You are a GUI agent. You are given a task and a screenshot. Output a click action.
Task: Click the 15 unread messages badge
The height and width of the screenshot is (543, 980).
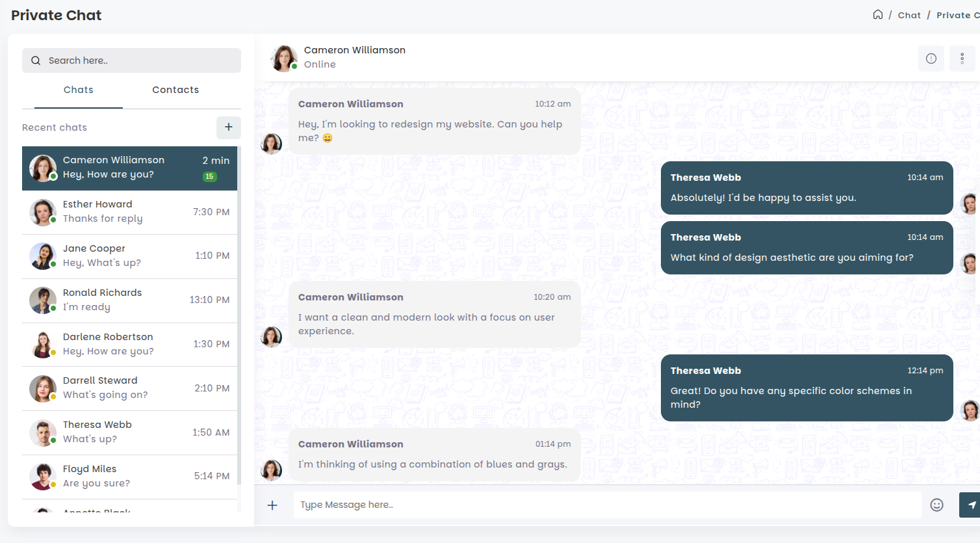click(x=209, y=176)
